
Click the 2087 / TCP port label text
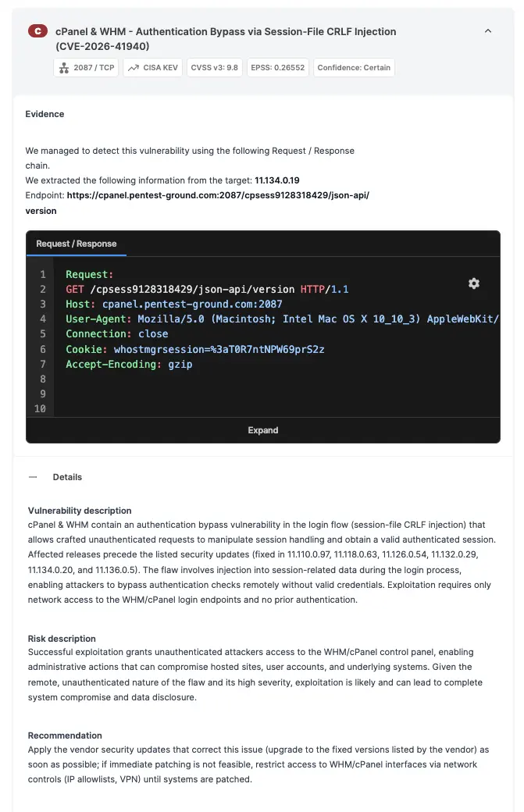coord(94,68)
